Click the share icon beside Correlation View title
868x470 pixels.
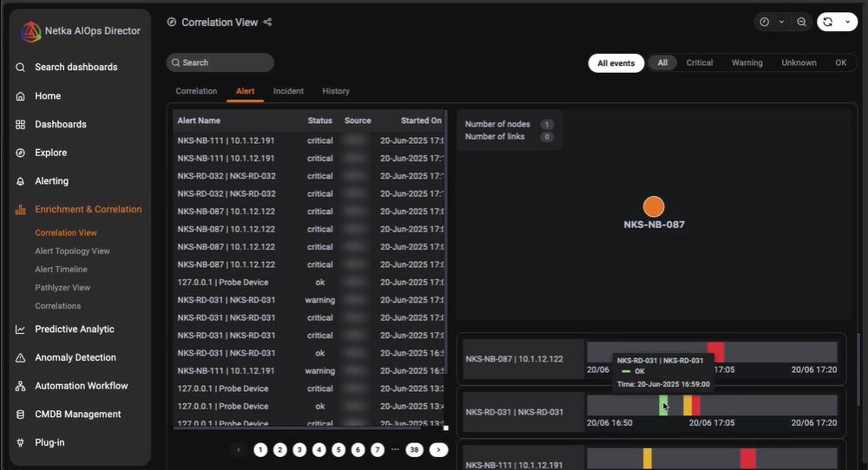[267, 23]
